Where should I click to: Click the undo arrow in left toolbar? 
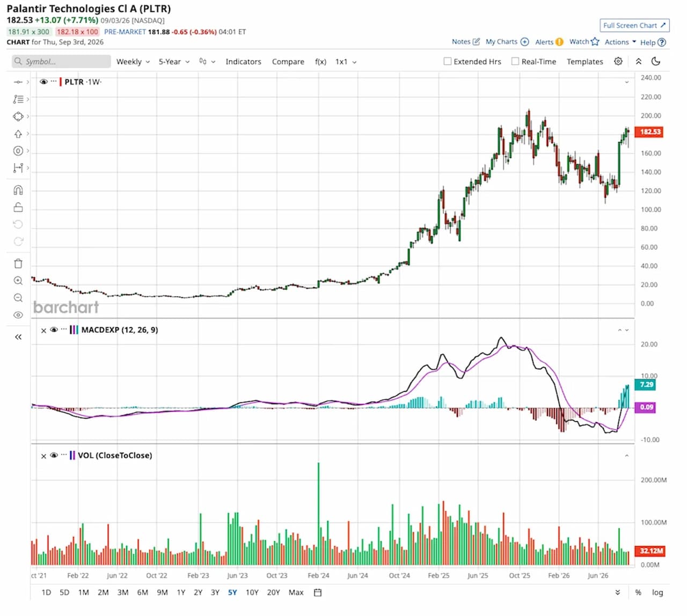click(x=18, y=224)
